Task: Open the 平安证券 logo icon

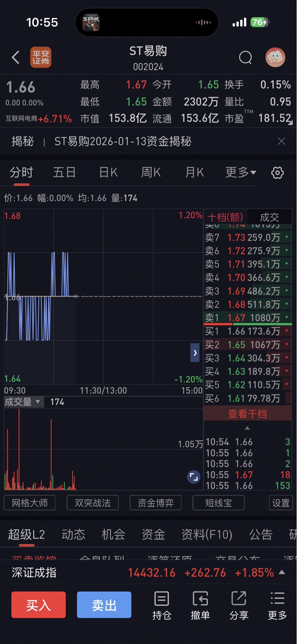Action: tap(41, 58)
